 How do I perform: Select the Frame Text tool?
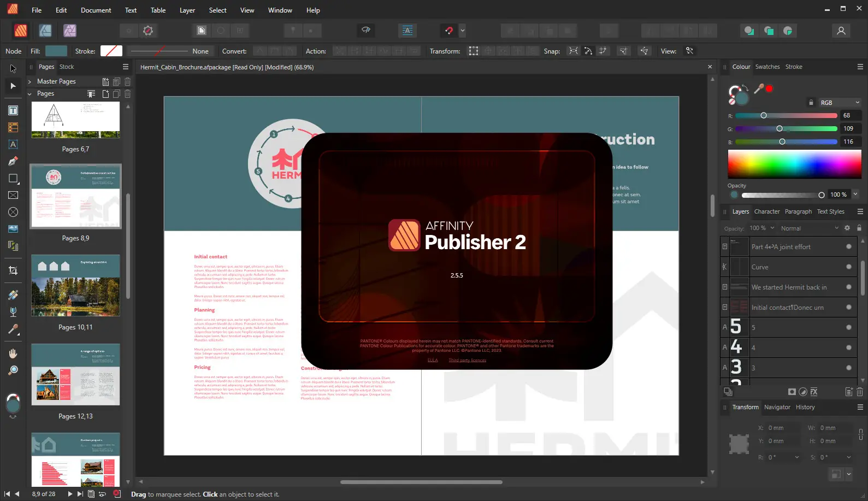tap(13, 110)
